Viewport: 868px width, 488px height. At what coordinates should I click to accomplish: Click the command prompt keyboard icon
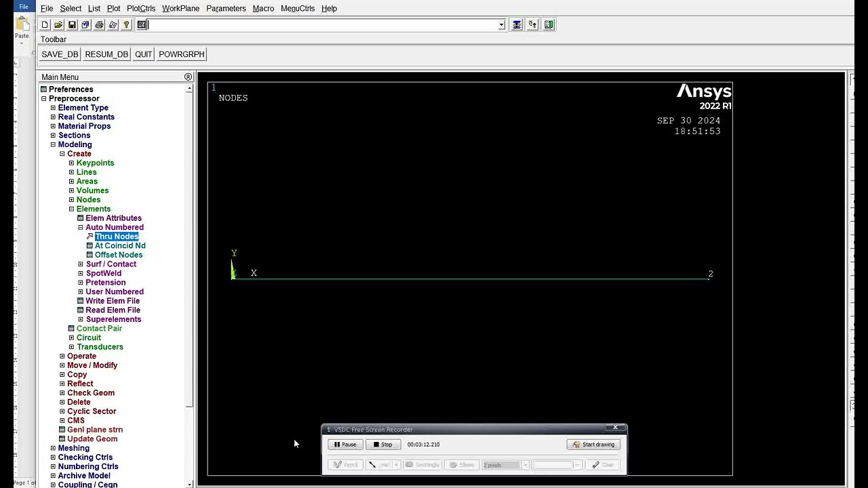(142, 25)
